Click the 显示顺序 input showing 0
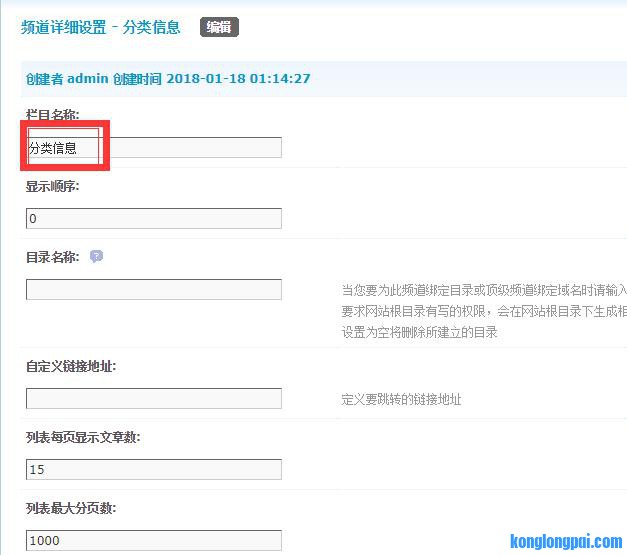The image size is (627, 555). (154, 218)
